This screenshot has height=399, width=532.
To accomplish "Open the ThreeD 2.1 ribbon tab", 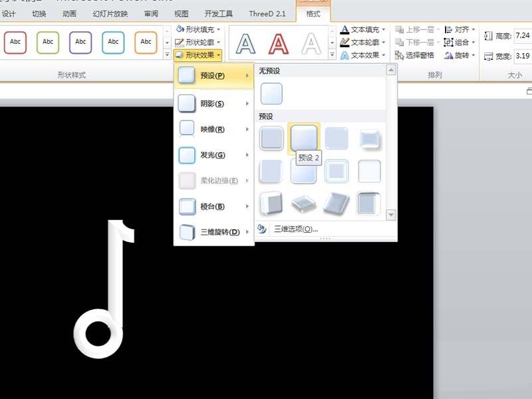I will (x=267, y=12).
